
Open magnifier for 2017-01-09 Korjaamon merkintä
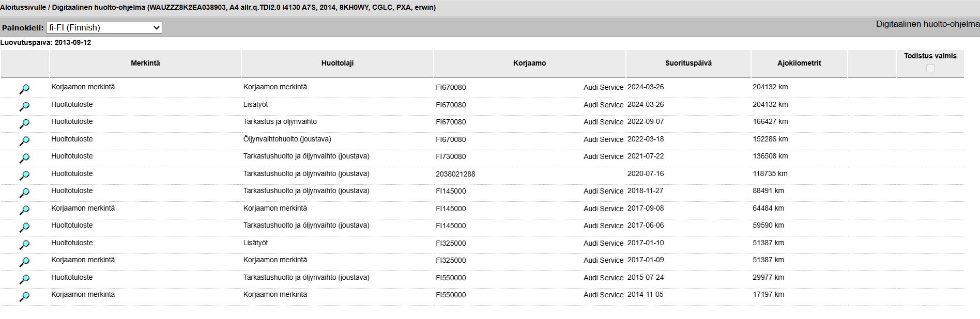(24, 262)
